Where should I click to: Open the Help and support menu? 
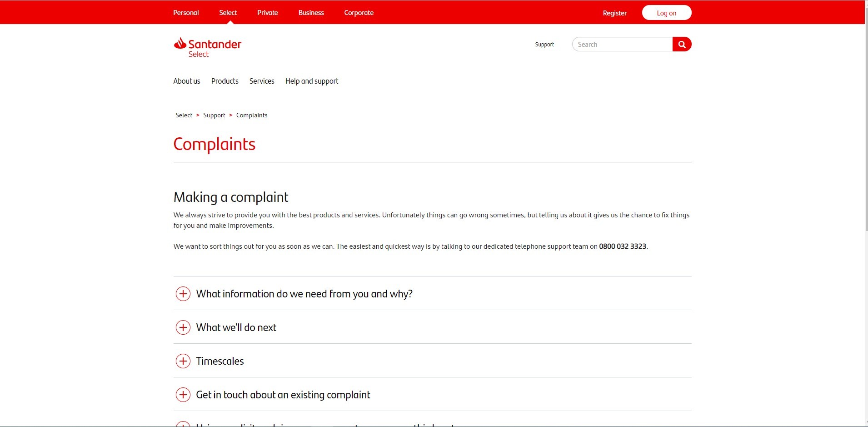[312, 81]
